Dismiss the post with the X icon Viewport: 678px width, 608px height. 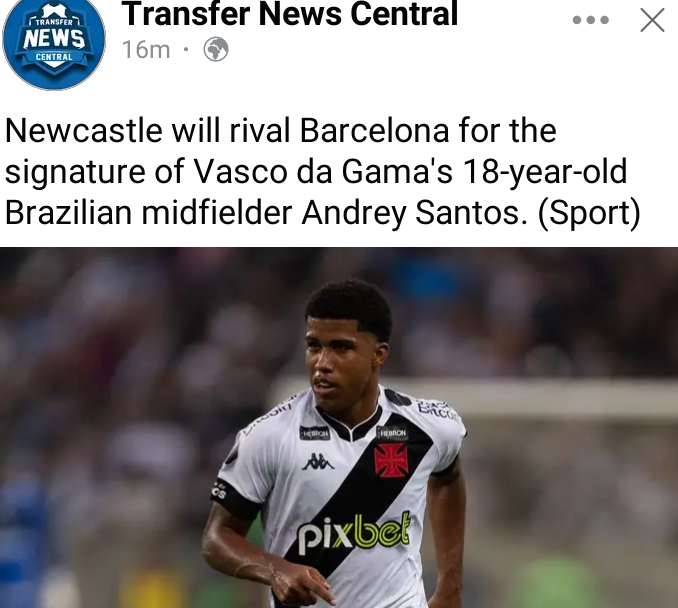[x=652, y=20]
